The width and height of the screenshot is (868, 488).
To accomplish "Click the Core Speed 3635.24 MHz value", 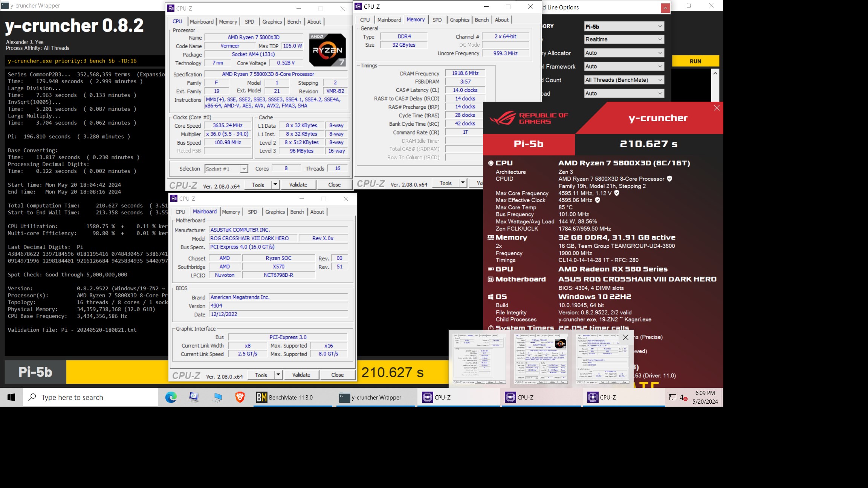I will tap(228, 125).
